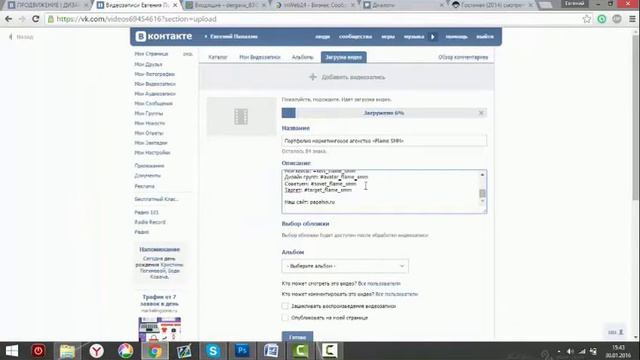
Task: Go back using the browser back arrow
Action: click(x=8, y=19)
